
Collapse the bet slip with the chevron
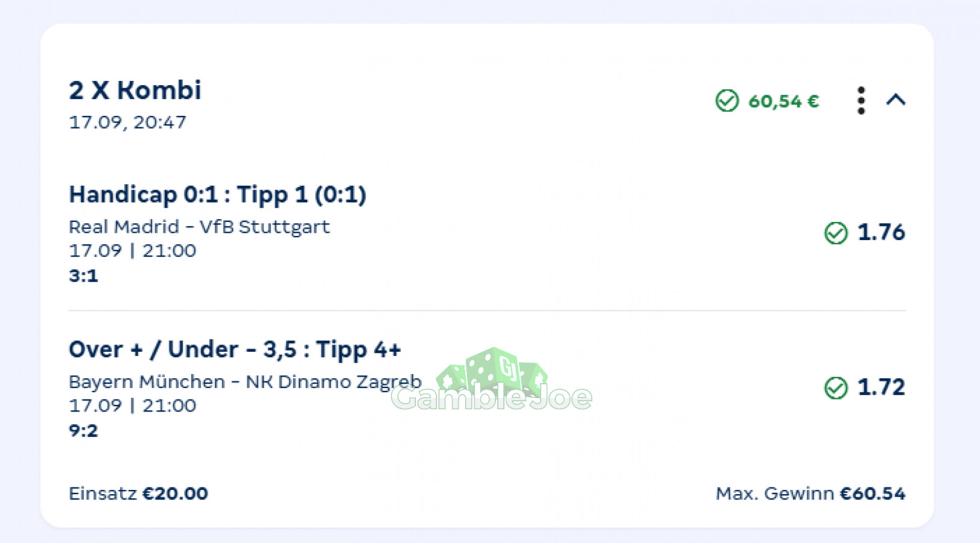pyautogui.click(x=896, y=100)
